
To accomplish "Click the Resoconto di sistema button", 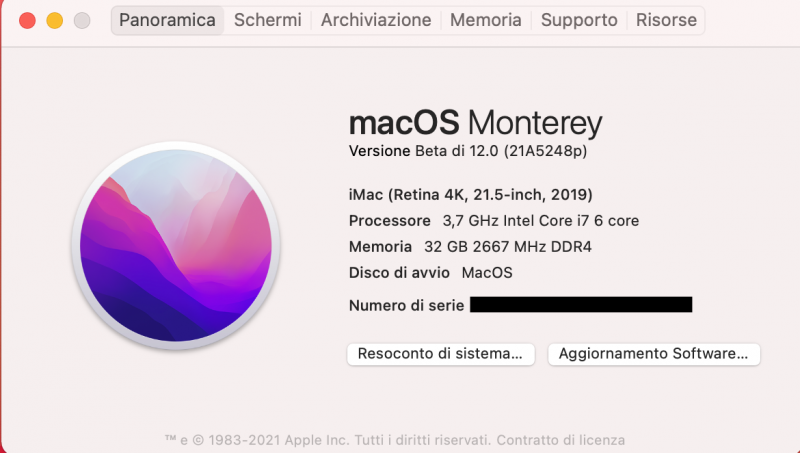I will (440, 354).
